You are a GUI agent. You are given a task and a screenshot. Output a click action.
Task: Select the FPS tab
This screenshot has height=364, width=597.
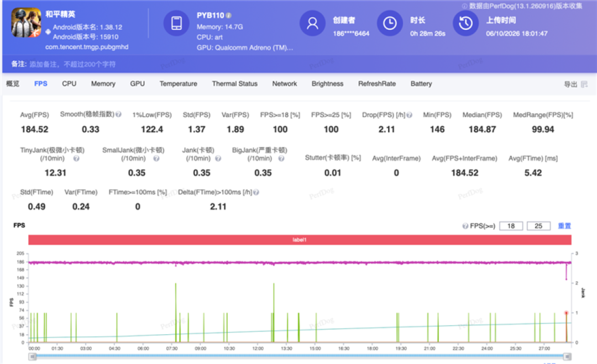pyautogui.click(x=41, y=83)
